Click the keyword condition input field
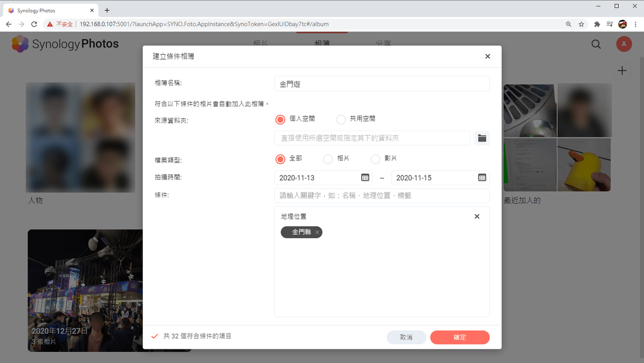Viewport: 644px width, 363px height. pyautogui.click(x=382, y=196)
